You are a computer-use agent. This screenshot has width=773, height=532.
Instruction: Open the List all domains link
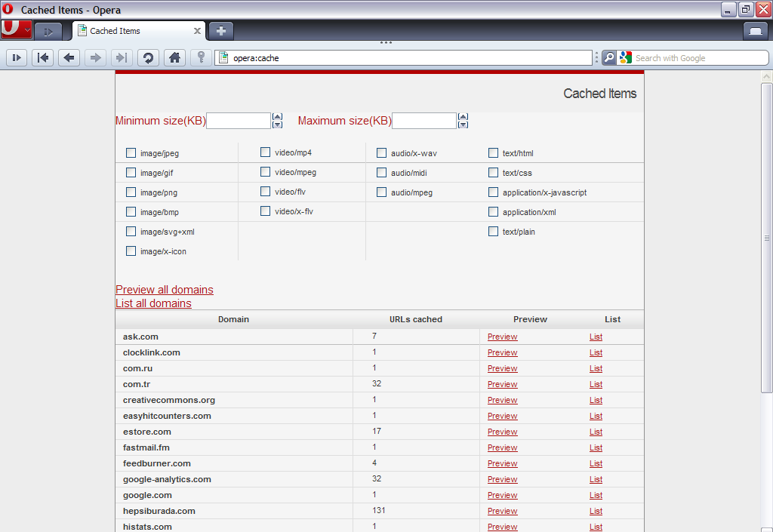153,303
